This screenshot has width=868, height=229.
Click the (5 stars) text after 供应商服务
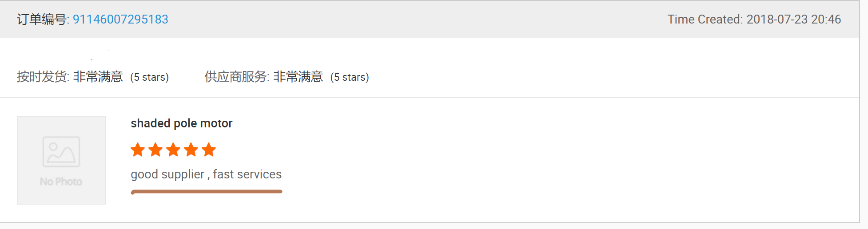coord(350,77)
